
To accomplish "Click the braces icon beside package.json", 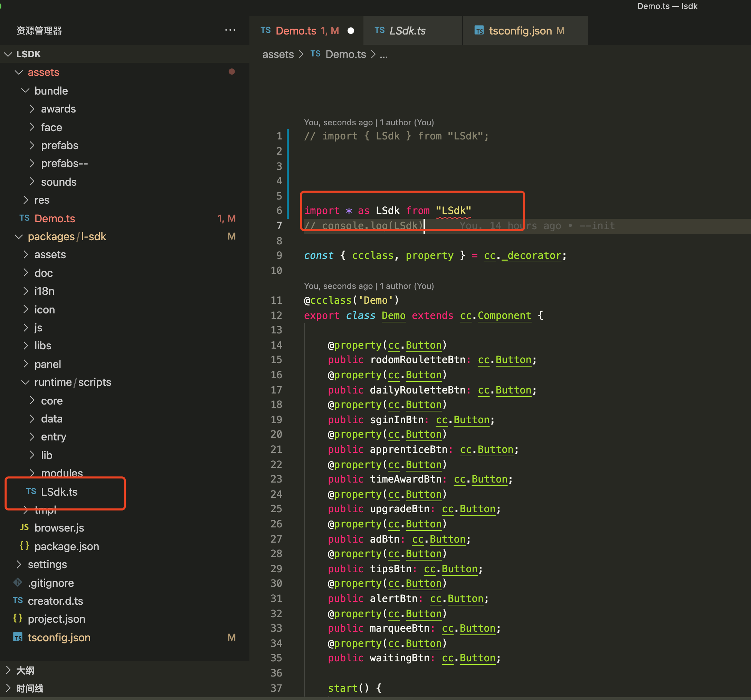I will coord(25,546).
